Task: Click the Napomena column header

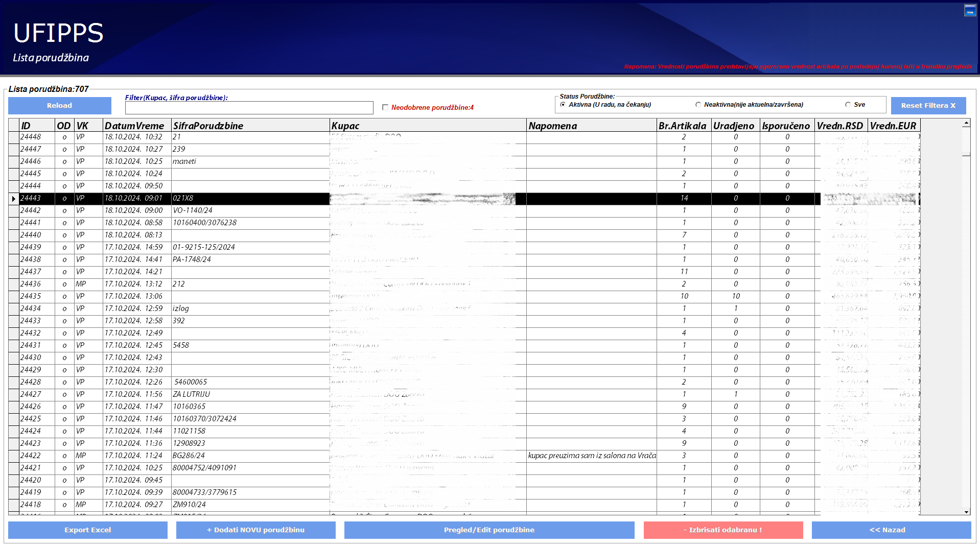Action: point(592,126)
